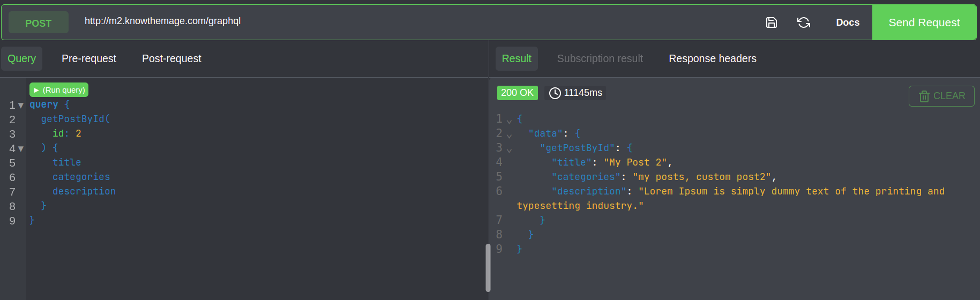The height and width of the screenshot is (300, 980).
Task: Open the POST method selector
Action: coord(39,22)
